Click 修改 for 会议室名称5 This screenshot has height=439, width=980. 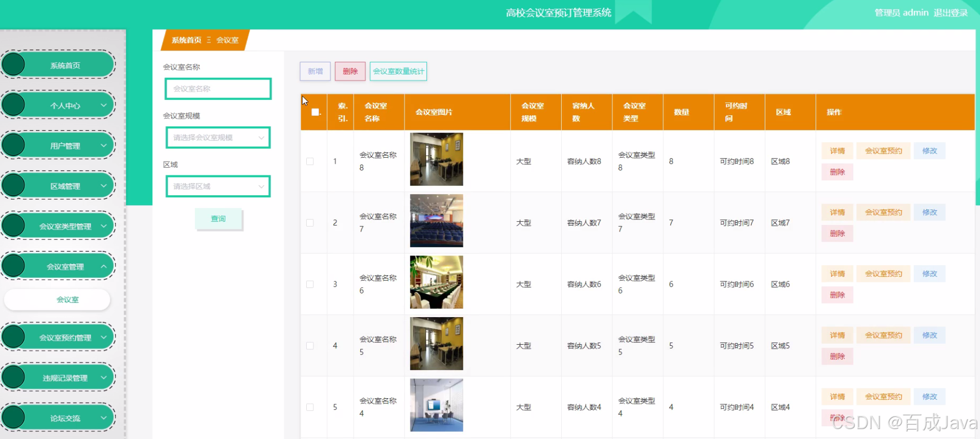(x=930, y=335)
